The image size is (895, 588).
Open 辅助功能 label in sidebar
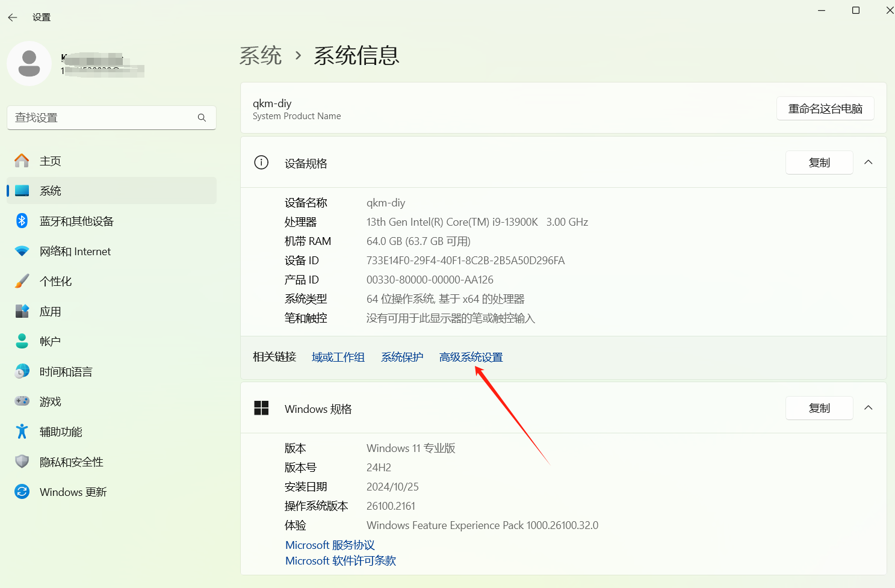point(61,432)
